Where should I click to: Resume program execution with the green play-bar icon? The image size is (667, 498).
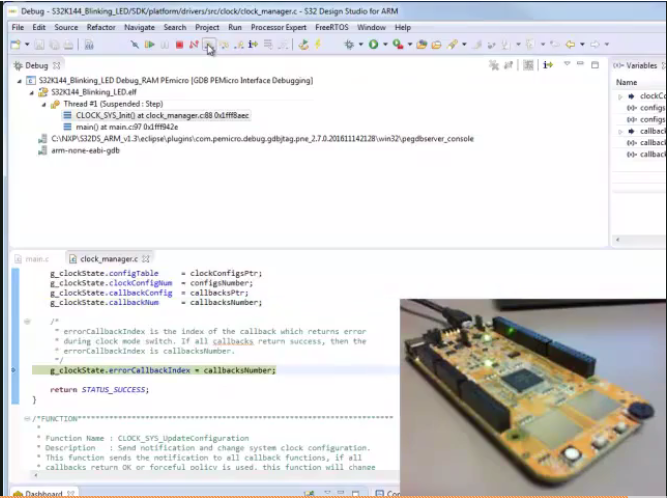tap(150, 44)
